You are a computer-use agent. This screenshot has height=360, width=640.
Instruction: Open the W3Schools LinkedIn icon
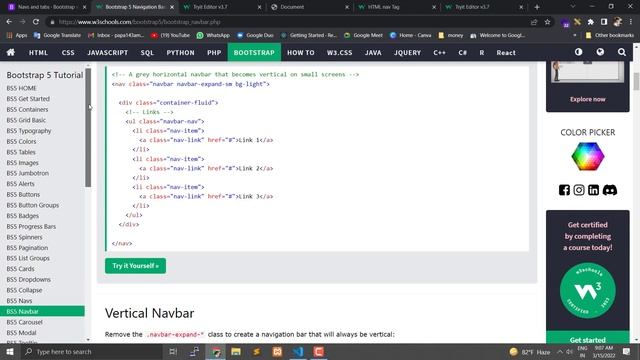[x=593, y=190]
